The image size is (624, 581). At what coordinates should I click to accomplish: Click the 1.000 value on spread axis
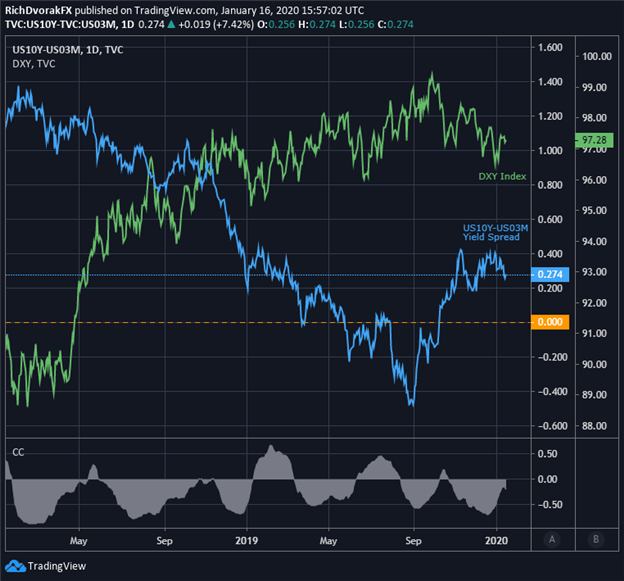[x=550, y=150]
